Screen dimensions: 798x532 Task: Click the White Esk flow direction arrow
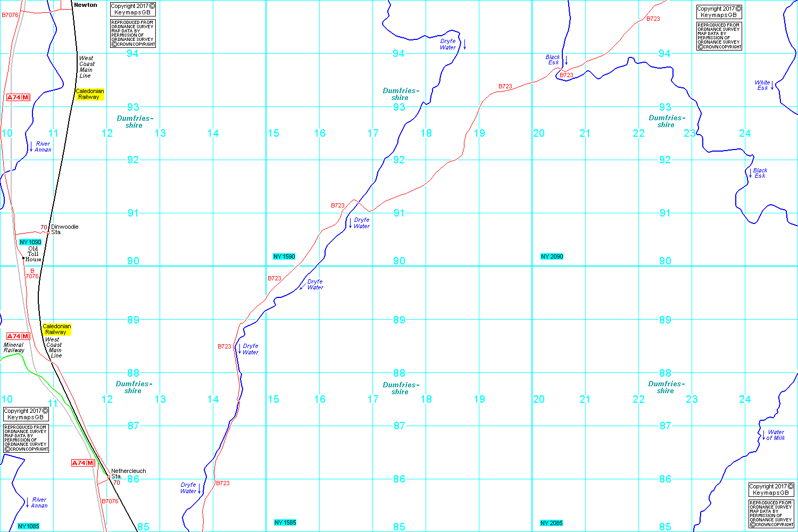point(772,86)
